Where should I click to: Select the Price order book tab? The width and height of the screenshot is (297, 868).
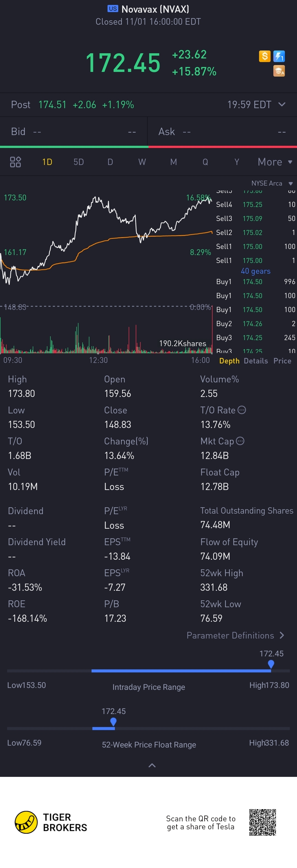[282, 361]
